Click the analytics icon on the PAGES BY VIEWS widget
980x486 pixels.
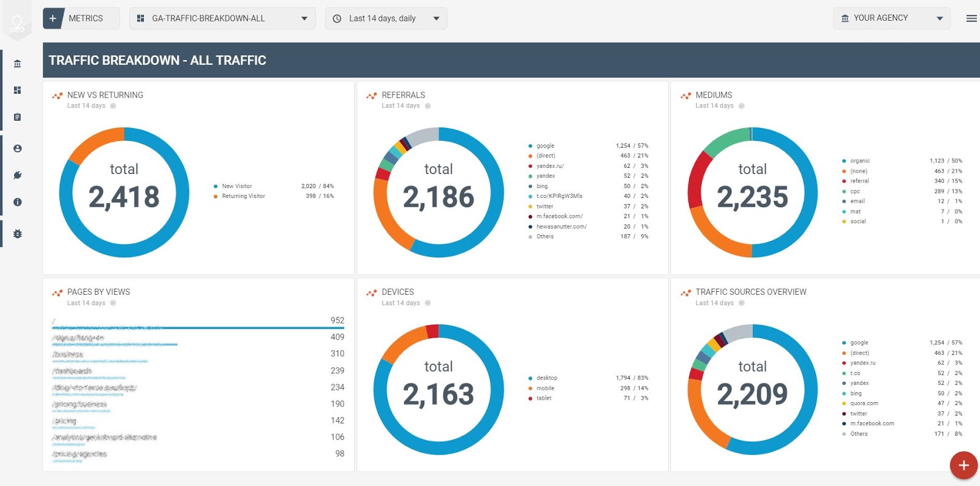[58, 293]
